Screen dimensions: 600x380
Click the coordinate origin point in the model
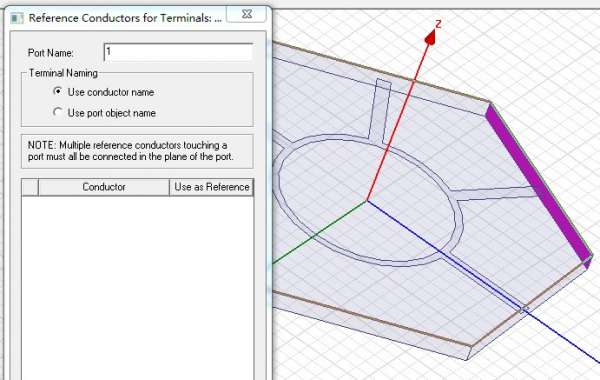click(367, 201)
